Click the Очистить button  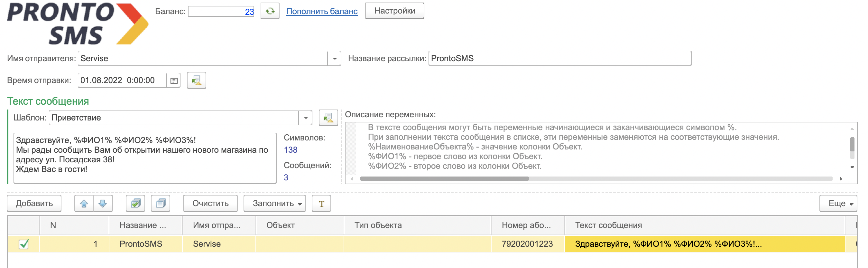(210, 204)
